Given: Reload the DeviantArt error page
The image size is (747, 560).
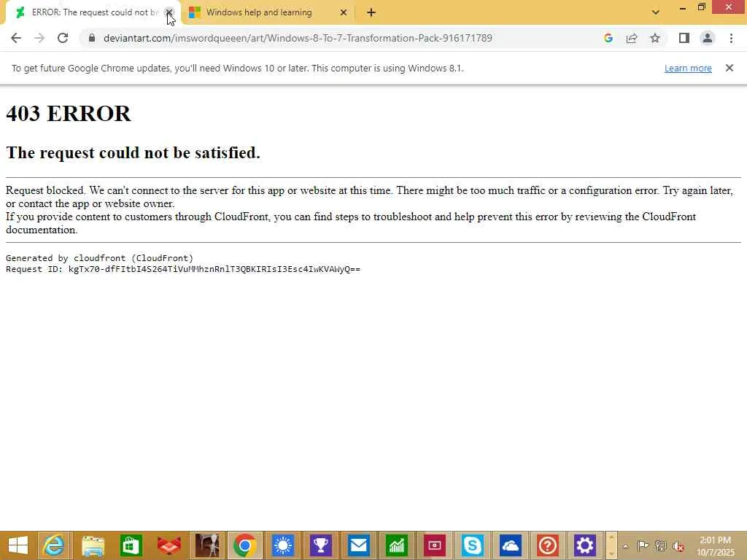Looking at the screenshot, I should [x=63, y=38].
